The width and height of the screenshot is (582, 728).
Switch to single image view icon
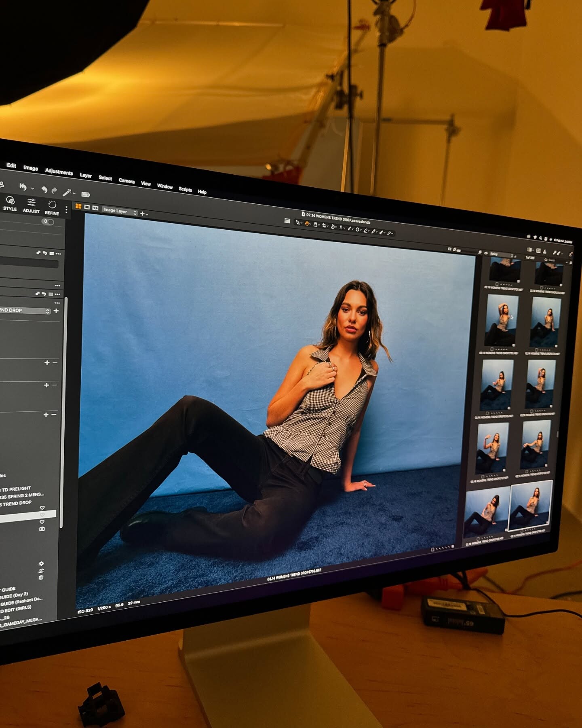tap(87, 207)
